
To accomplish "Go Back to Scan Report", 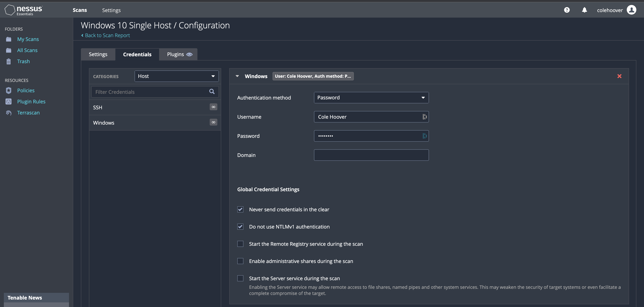I will click(x=105, y=35).
